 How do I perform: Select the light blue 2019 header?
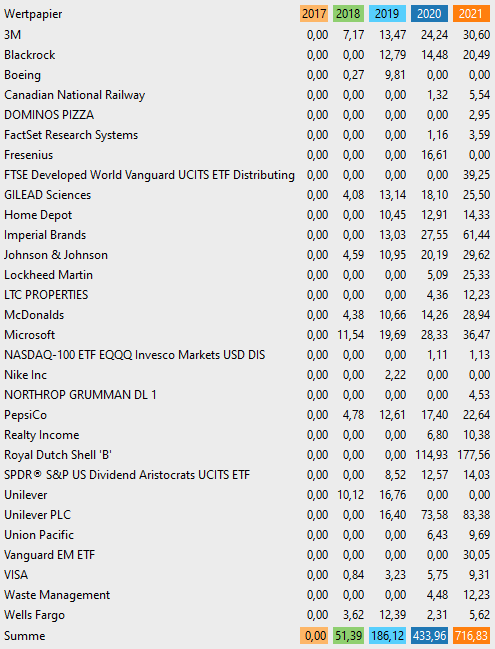pos(387,14)
